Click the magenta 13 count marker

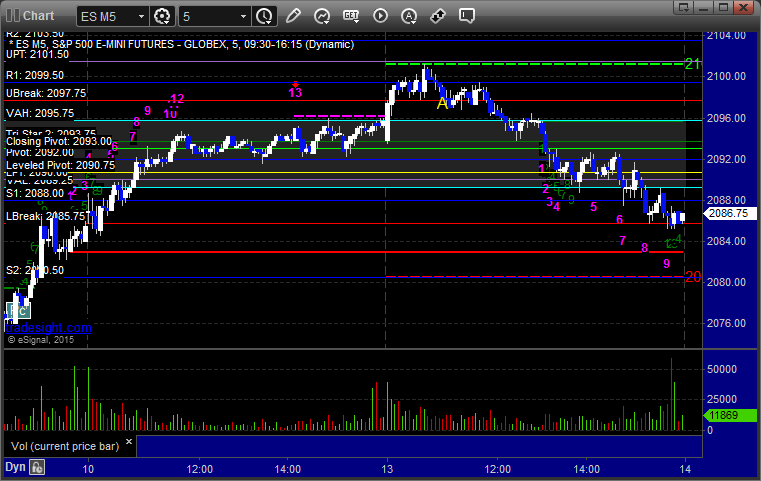click(x=295, y=92)
